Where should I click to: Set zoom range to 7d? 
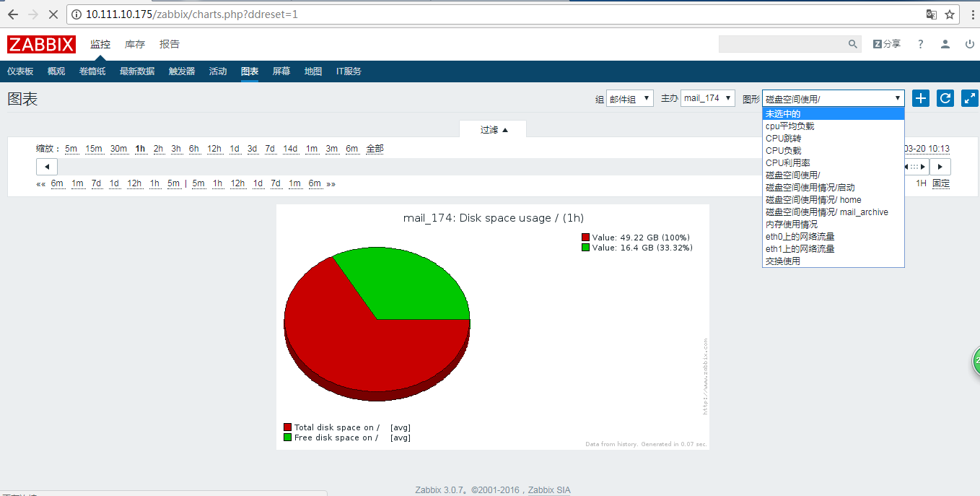pyautogui.click(x=270, y=149)
